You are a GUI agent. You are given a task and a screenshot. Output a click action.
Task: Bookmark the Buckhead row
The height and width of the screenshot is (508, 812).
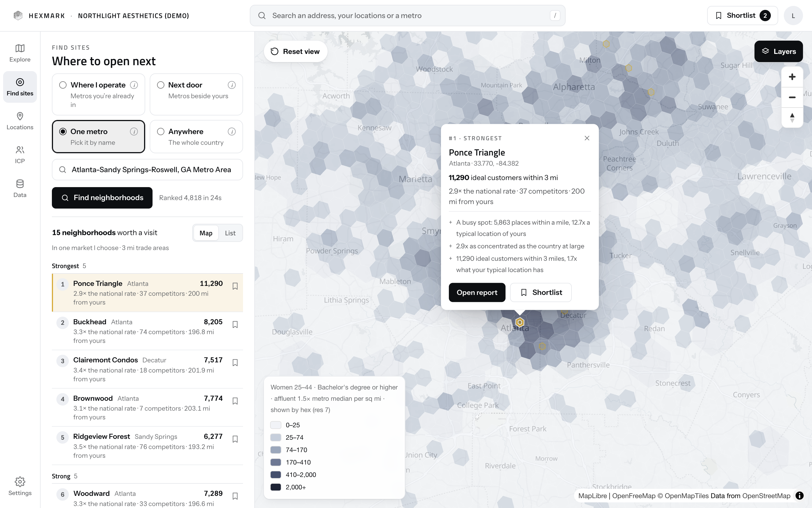pos(235,324)
